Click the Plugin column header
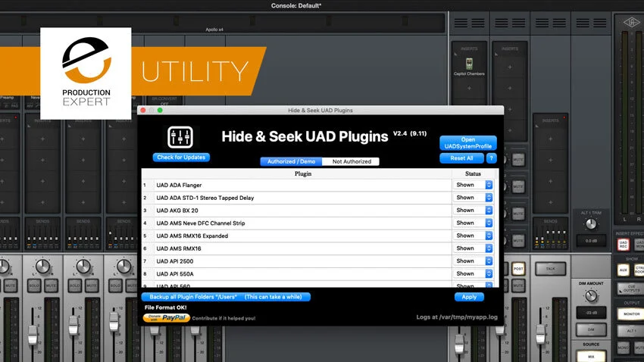The height and width of the screenshot is (362, 644). (303, 173)
